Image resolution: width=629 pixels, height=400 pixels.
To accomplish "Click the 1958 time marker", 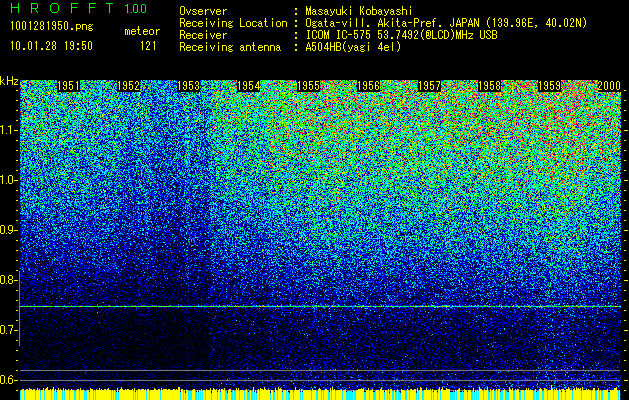I will pos(489,86).
